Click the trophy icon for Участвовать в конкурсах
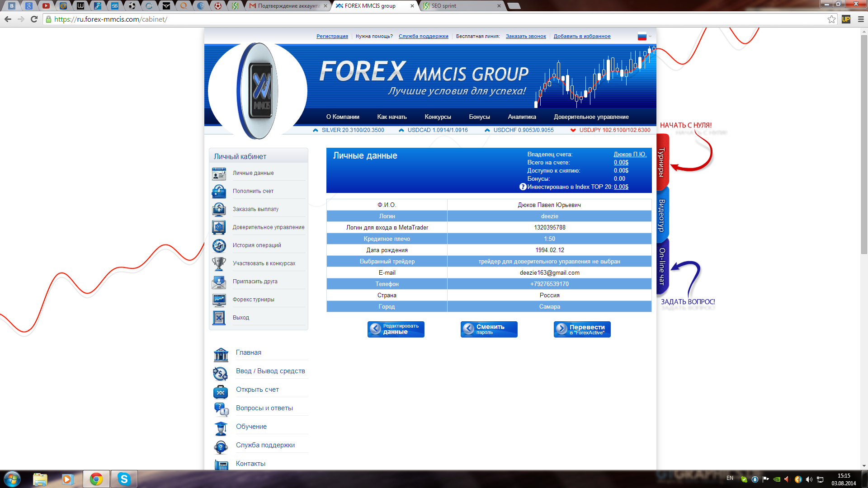868x488 pixels. coord(219,264)
